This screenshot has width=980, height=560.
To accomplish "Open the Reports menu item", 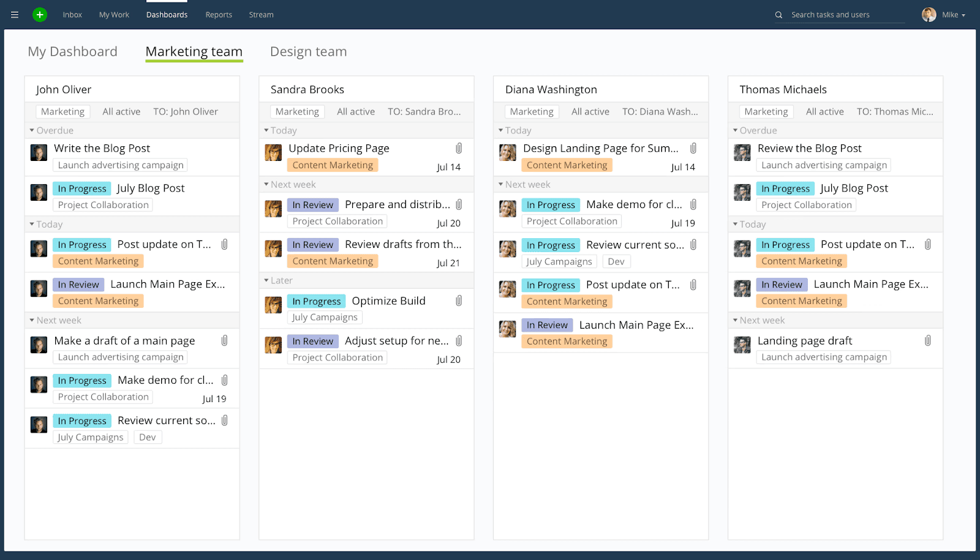I will pos(219,14).
